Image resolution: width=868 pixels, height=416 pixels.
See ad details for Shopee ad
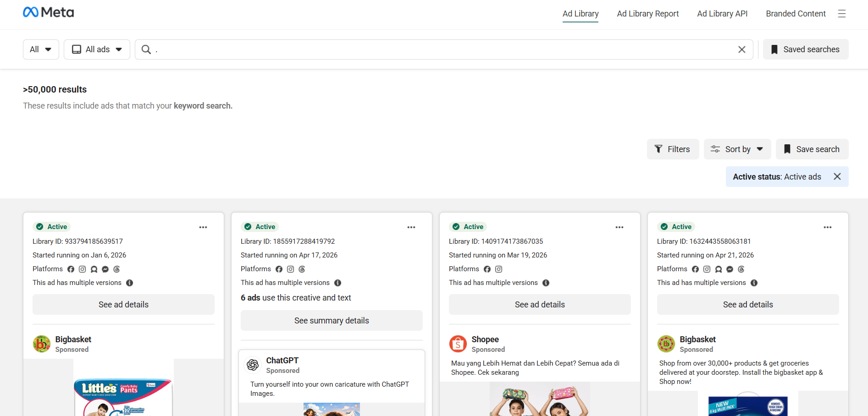click(x=540, y=305)
